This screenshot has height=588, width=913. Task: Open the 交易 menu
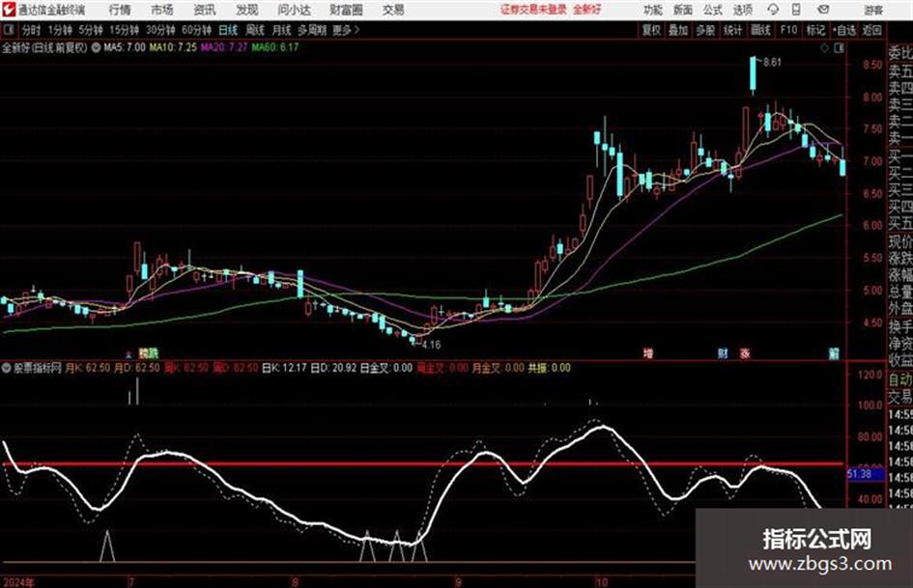point(393,10)
